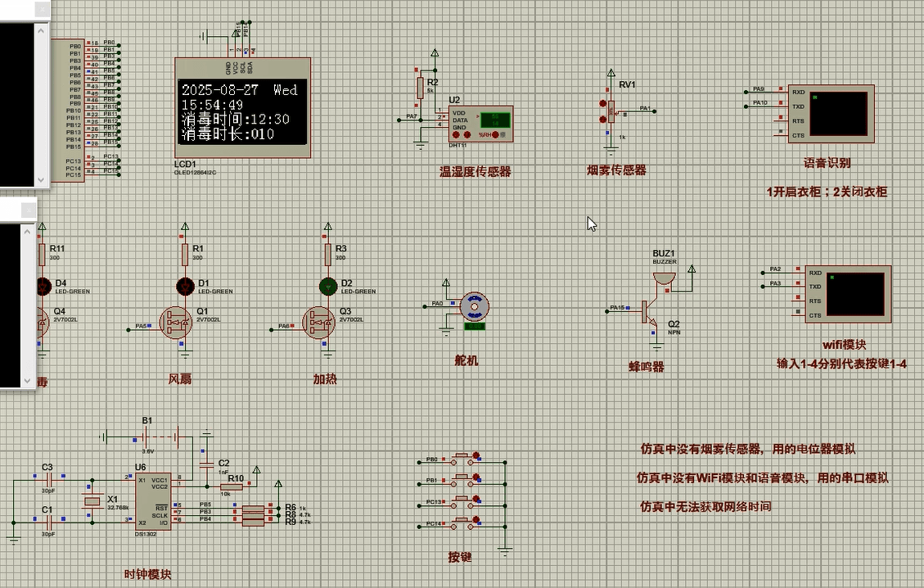The width and height of the screenshot is (924, 588).
Task: Select the D2 green LED for heating
Action: pyautogui.click(x=328, y=286)
